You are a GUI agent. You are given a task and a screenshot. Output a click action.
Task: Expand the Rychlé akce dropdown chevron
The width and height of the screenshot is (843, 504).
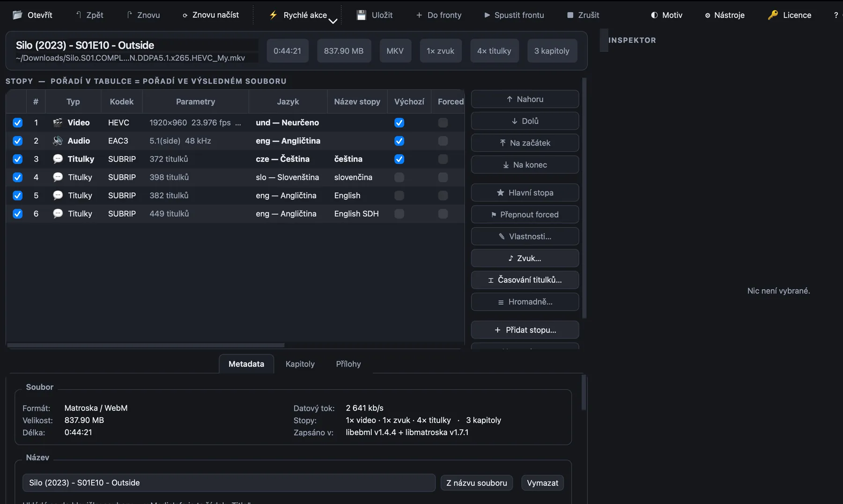(x=333, y=21)
